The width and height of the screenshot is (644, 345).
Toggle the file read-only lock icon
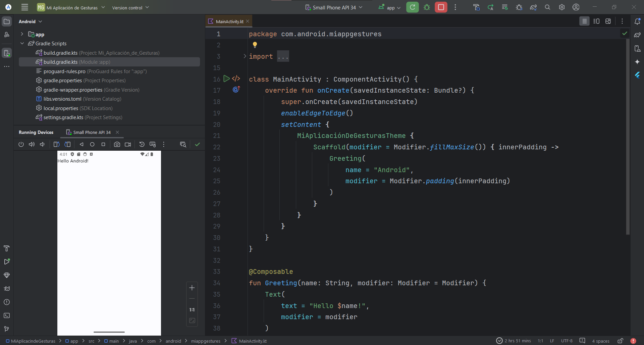[620, 341]
